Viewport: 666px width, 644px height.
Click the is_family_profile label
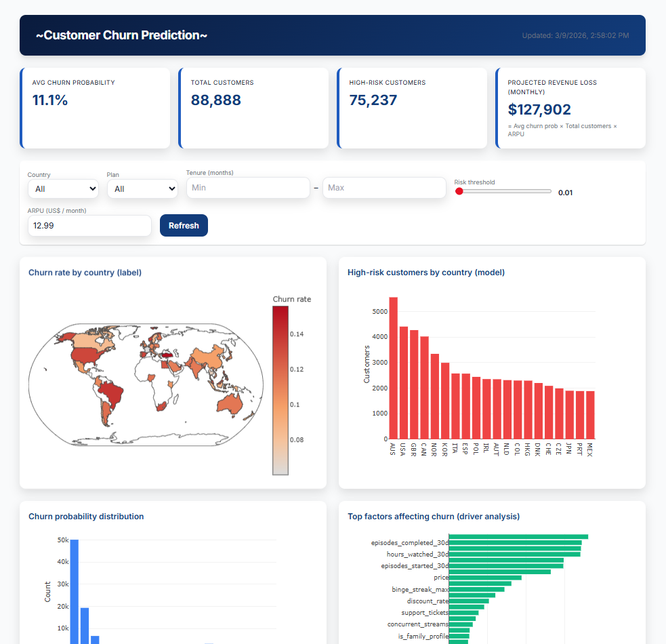(x=423, y=637)
